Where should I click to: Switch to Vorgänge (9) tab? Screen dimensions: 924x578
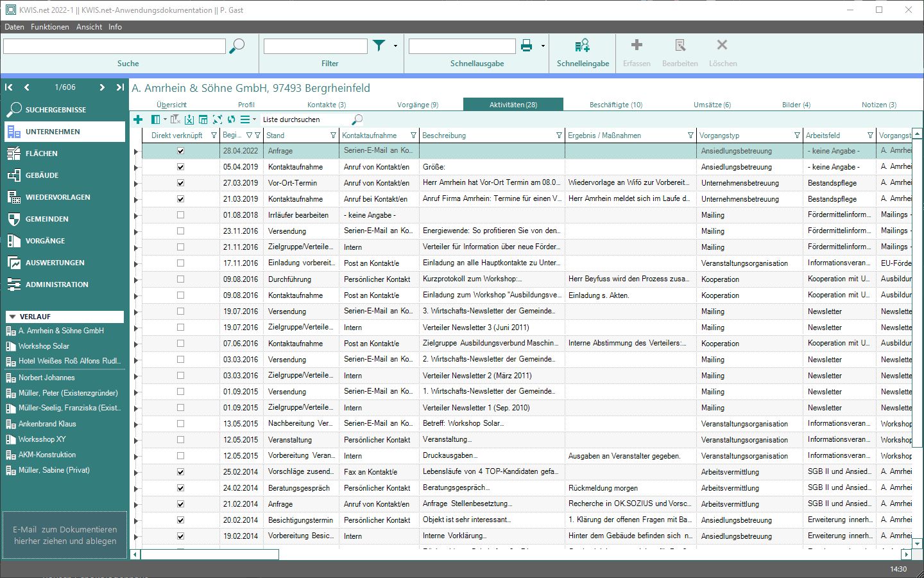[418, 105]
